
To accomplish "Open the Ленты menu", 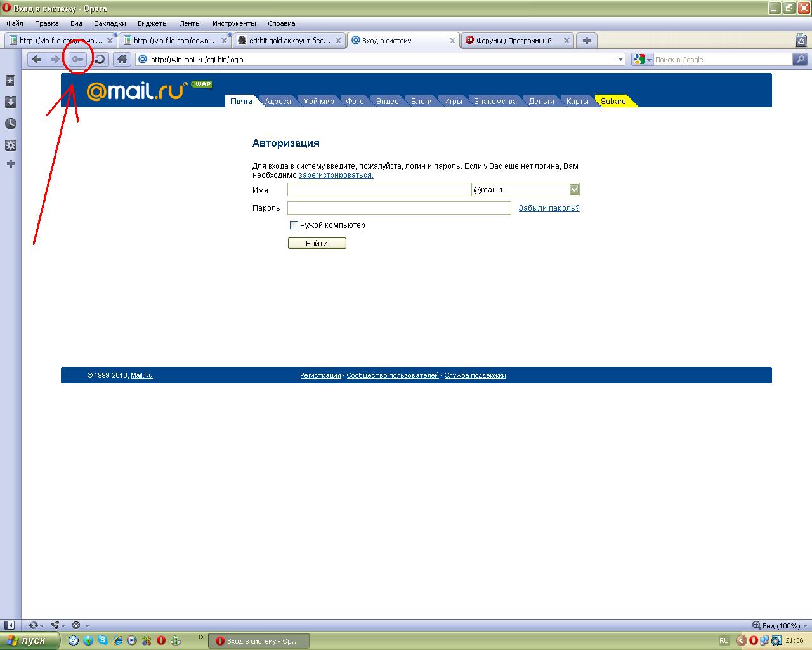I will click(190, 23).
